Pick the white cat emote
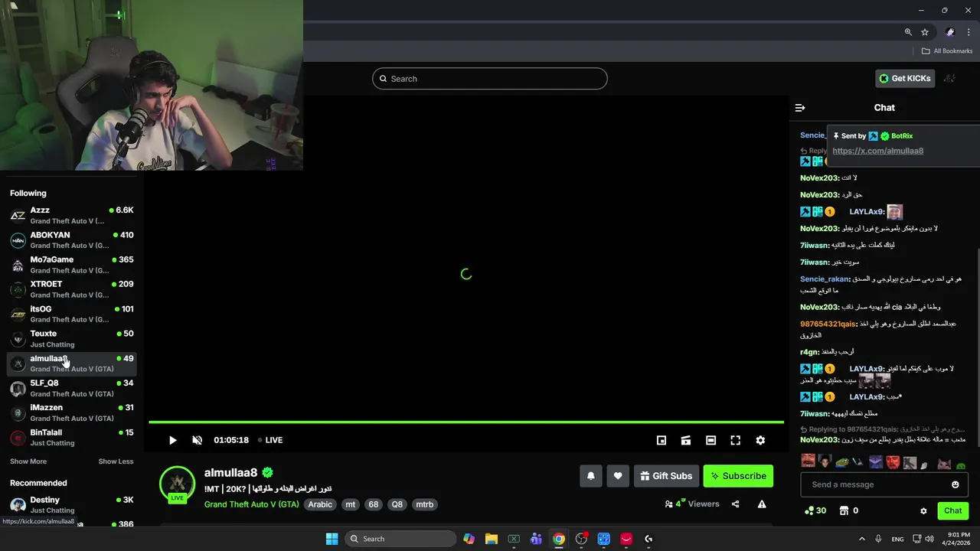Viewport: 980px width, 551px height. coord(943,463)
